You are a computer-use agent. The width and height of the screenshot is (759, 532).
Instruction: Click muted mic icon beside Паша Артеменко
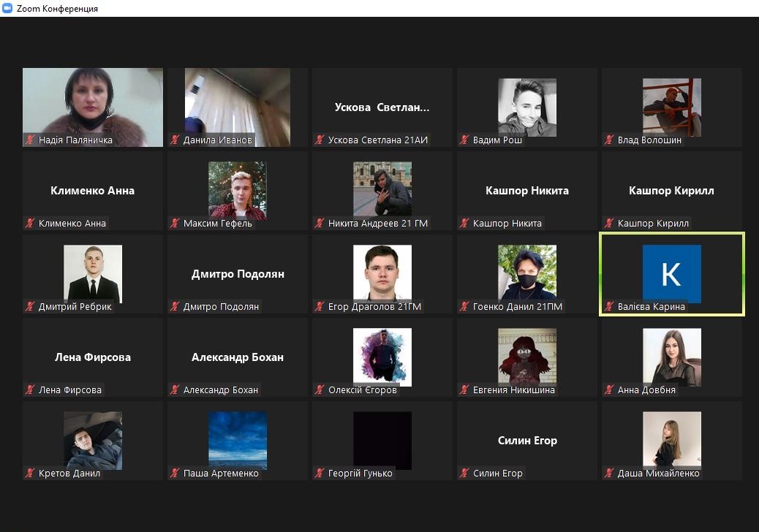coord(175,473)
